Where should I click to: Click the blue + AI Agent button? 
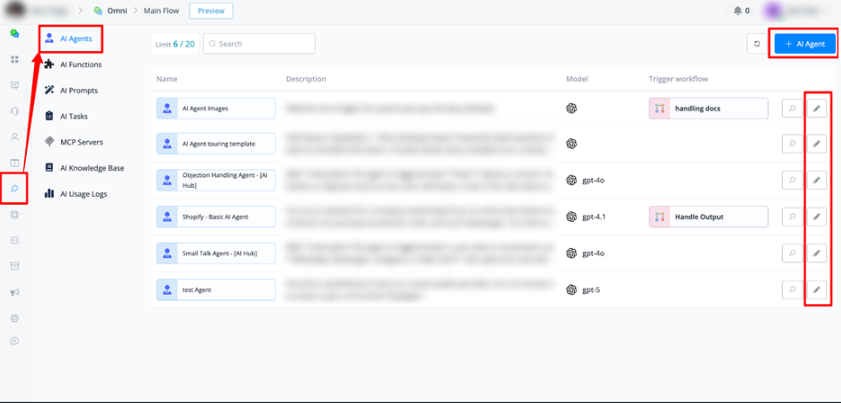pyautogui.click(x=804, y=44)
